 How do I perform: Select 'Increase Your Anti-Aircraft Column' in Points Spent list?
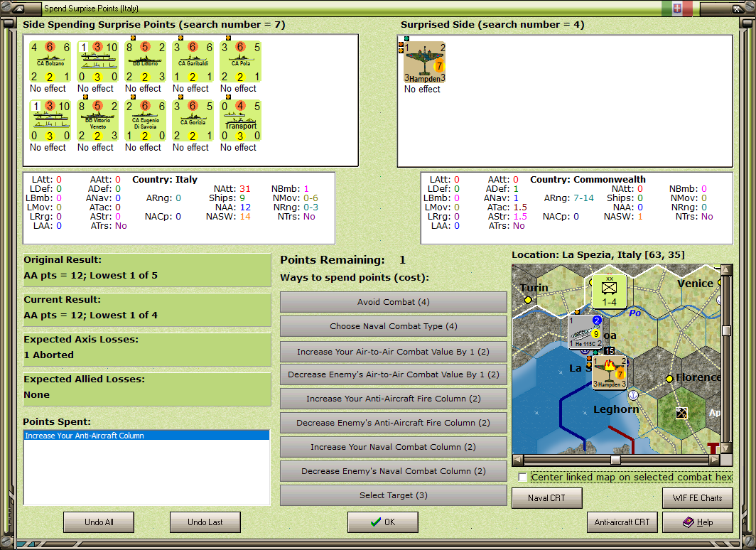[x=146, y=436]
